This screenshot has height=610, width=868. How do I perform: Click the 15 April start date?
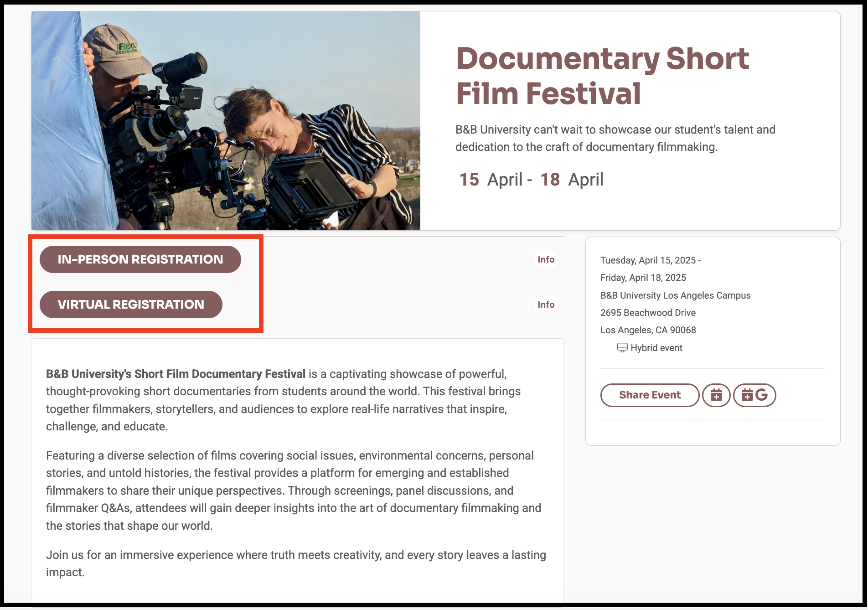coord(491,180)
